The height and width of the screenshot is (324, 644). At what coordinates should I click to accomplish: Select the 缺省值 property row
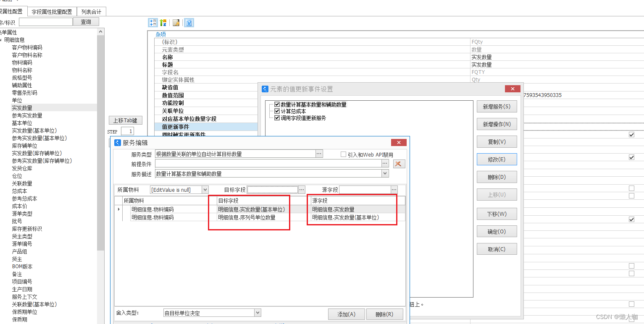pos(206,87)
